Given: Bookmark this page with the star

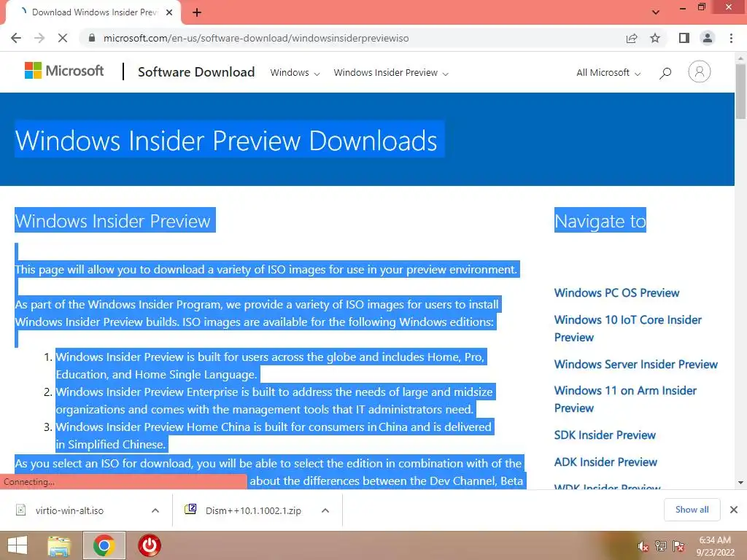Looking at the screenshot, I should pos(655,38).
